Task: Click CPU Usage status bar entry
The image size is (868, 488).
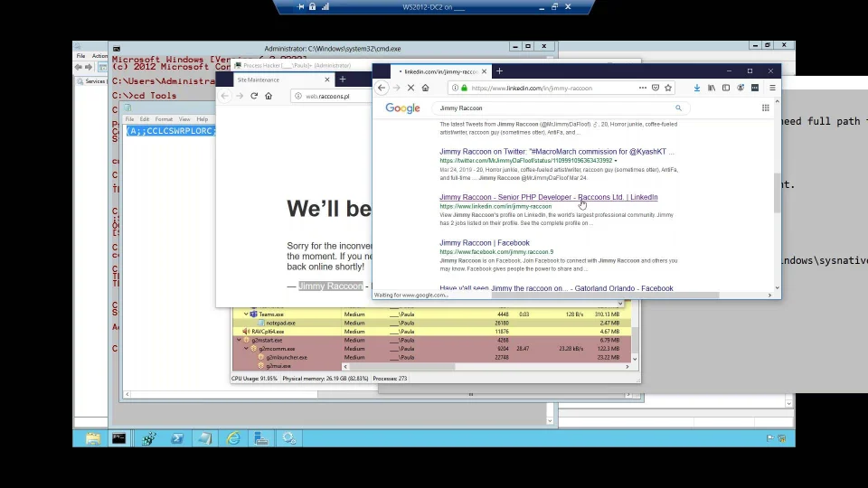Action: 254,379
